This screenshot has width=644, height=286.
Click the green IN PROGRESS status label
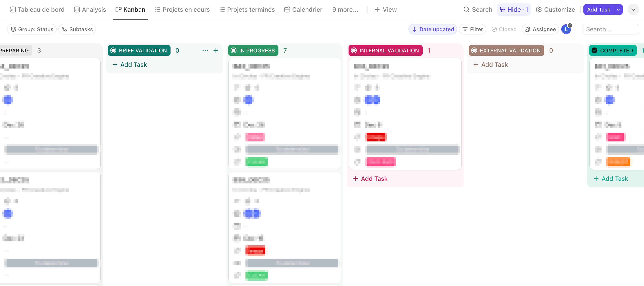click(x=253, y=50)
